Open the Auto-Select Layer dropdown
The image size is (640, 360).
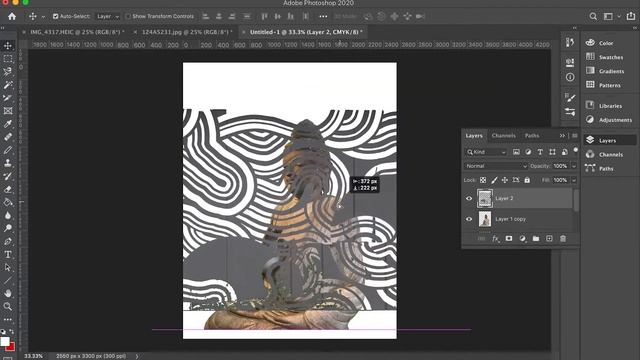[x=107, y=16]
